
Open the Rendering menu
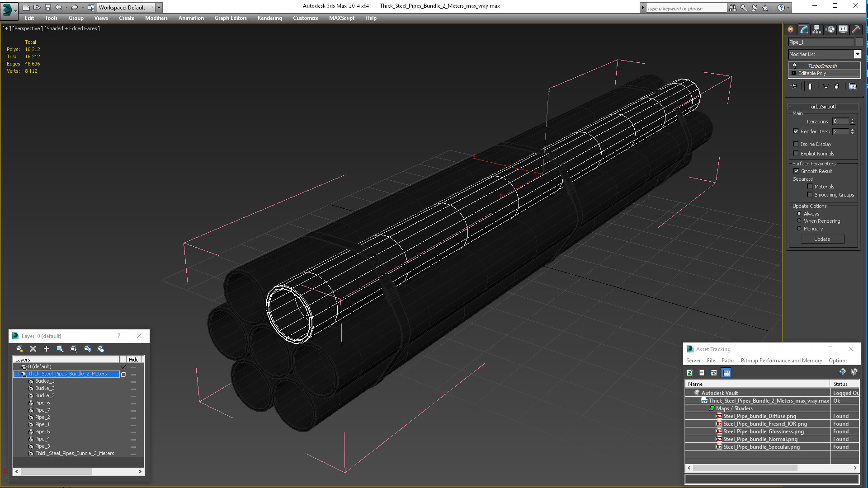coord(269,18)
